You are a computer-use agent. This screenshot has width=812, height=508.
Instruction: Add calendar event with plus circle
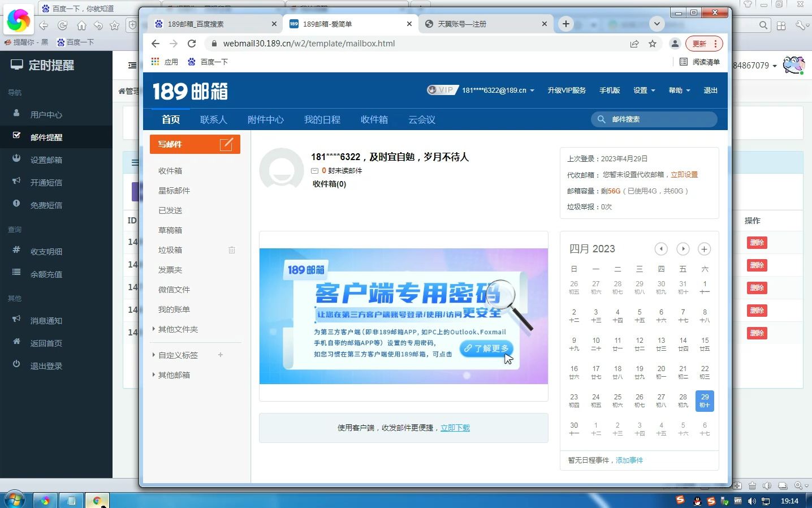(704, 249)
